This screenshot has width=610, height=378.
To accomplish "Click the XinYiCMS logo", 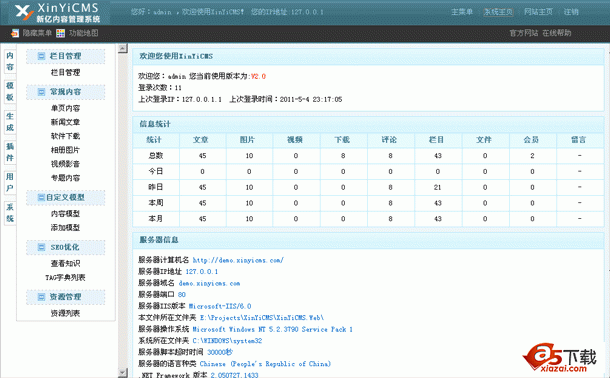I will pos(58,12).
